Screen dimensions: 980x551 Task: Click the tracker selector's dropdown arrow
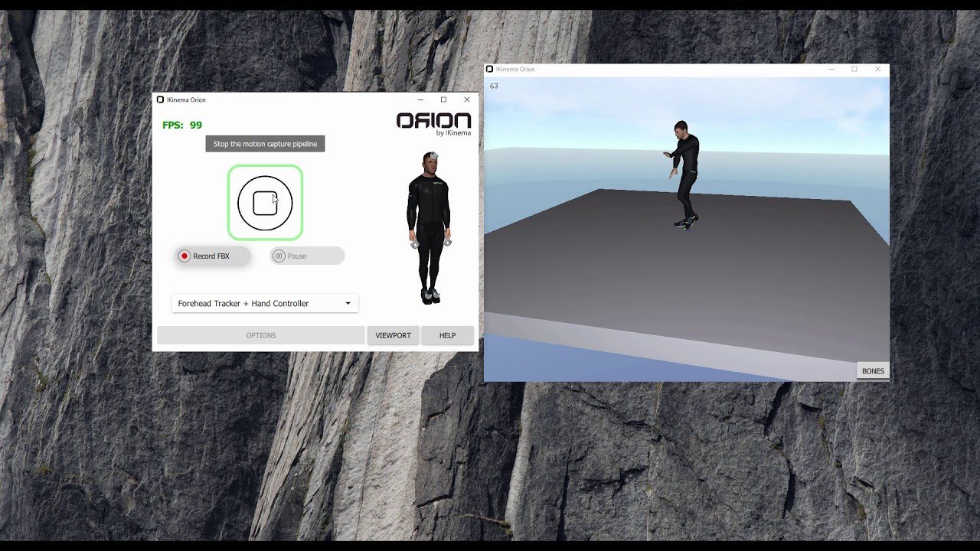click(349, 303)
